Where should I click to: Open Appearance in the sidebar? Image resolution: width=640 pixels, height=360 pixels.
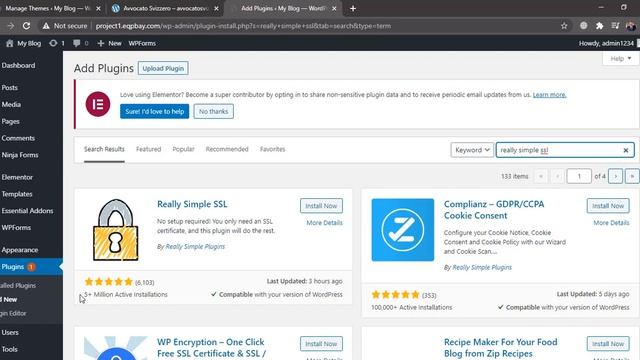pos(20,250)
